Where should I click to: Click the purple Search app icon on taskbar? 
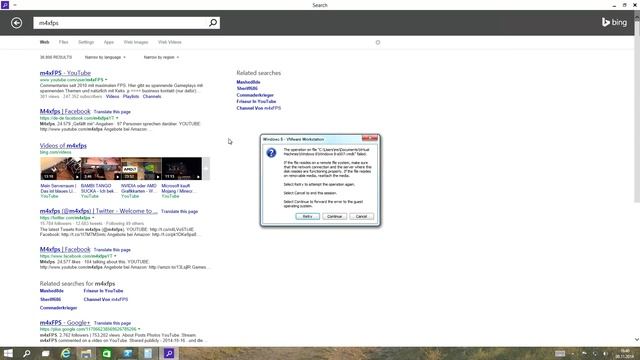169,353
